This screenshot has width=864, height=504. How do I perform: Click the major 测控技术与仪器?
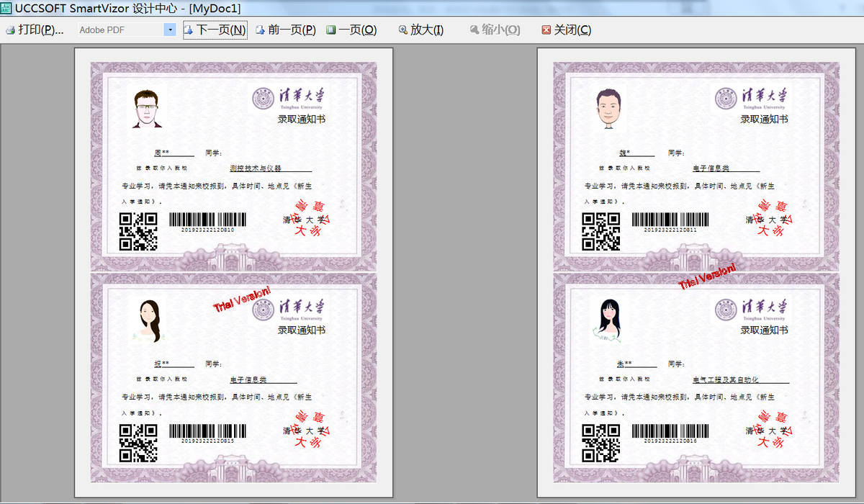(255, 168)
